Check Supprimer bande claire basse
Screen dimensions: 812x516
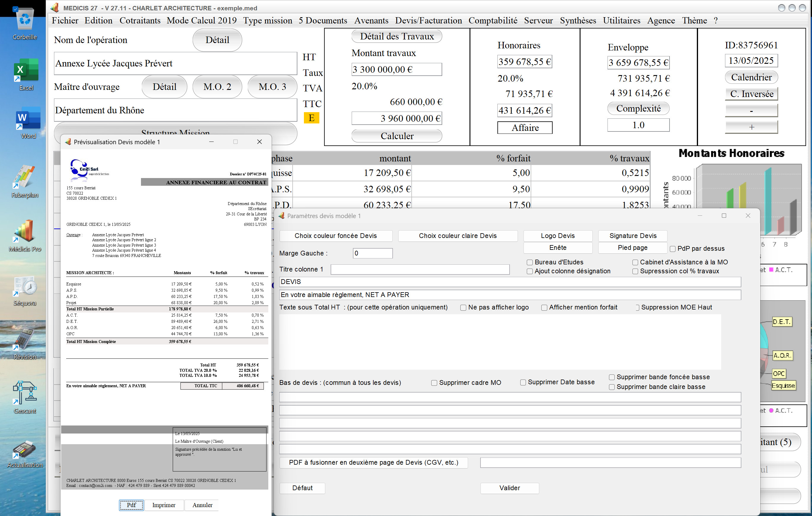612,387
